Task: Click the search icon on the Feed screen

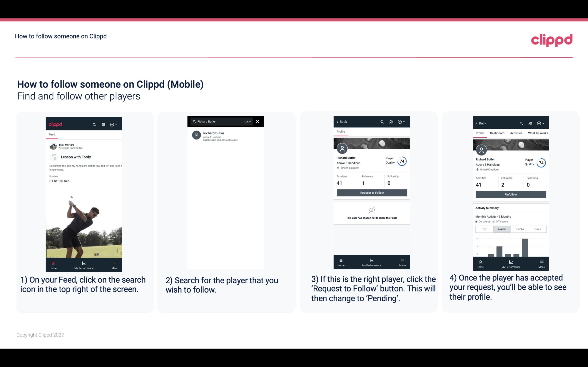Action: [93, 124]
